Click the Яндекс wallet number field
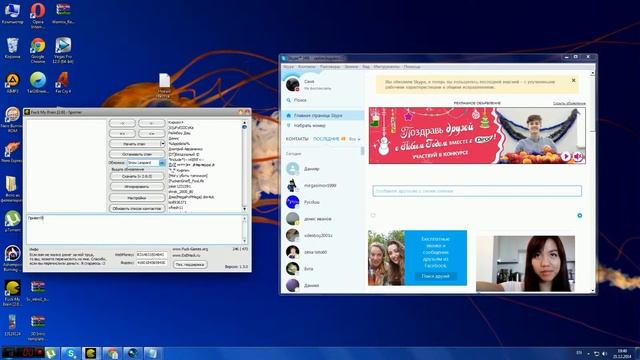This screenshot has height=360, width=640. tap(151, 263)
